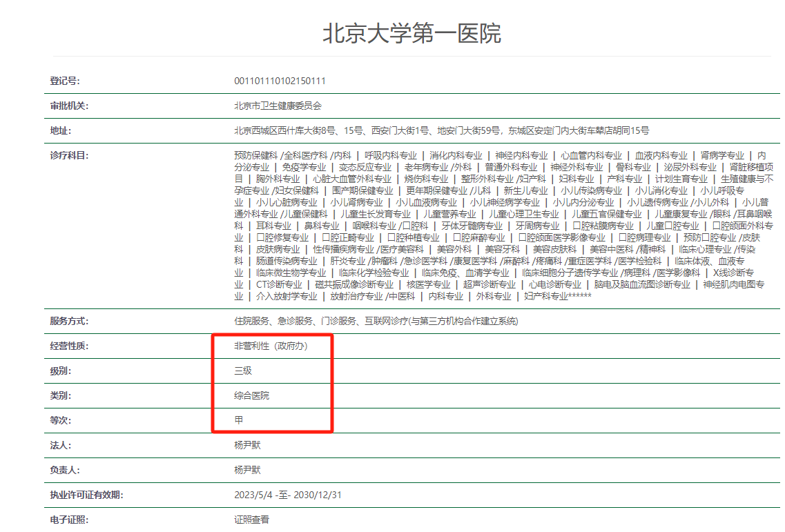This screenshot has height=532, width=785.
Task: Click 免疫学专业 in the department list
Action: (304, 167)
